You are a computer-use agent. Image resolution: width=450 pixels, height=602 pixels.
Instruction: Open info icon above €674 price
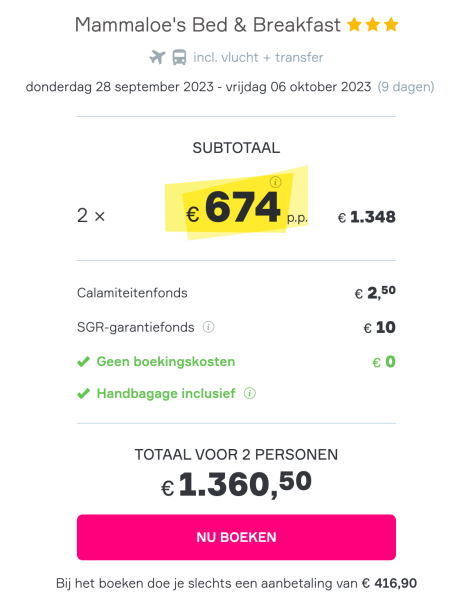[275, 182]
